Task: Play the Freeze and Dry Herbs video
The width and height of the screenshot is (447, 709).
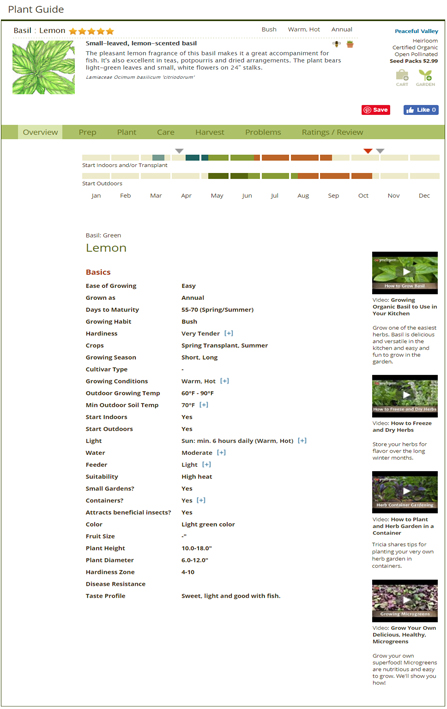Action: click(x=405, y=396)
